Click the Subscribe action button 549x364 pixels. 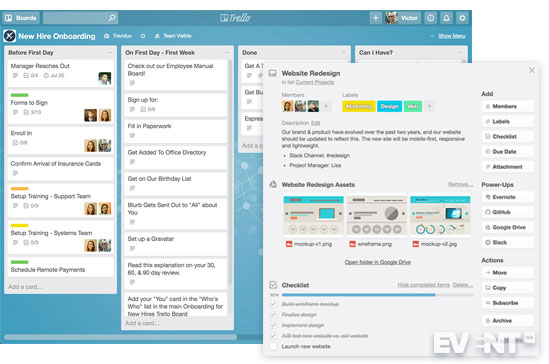[508, 303]
